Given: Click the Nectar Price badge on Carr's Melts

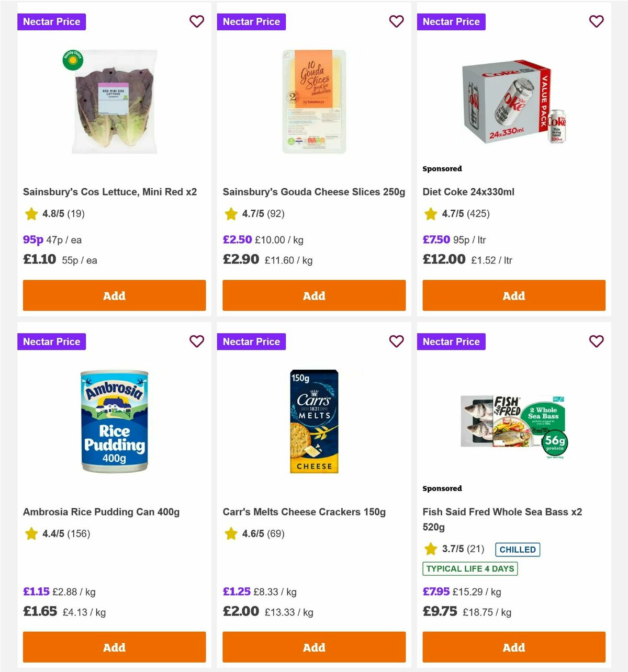Looking at the screenshot, I should click(x=251, y=341).
